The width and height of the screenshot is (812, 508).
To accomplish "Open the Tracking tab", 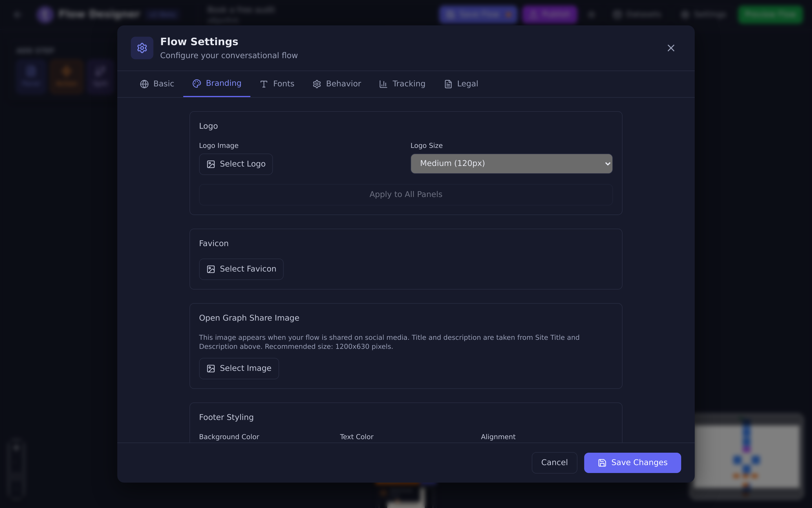I will [x=402, y=84].
